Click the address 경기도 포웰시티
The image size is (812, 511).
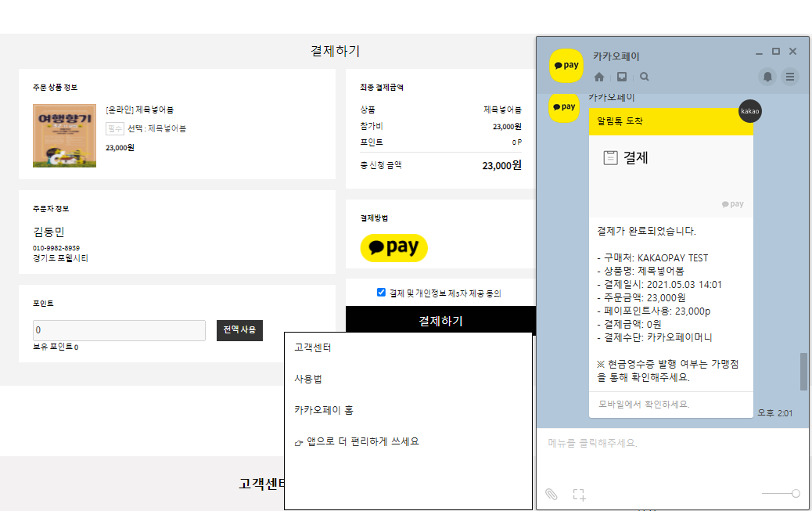point(60,258)
